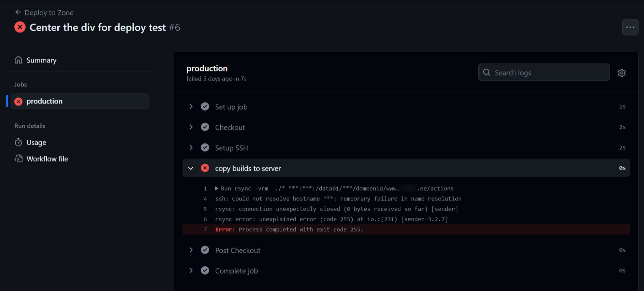Open the three-dots workflow options menu
Image resolution: width=644 pixels, height=291 pixels.
click(x=630, y=27)
